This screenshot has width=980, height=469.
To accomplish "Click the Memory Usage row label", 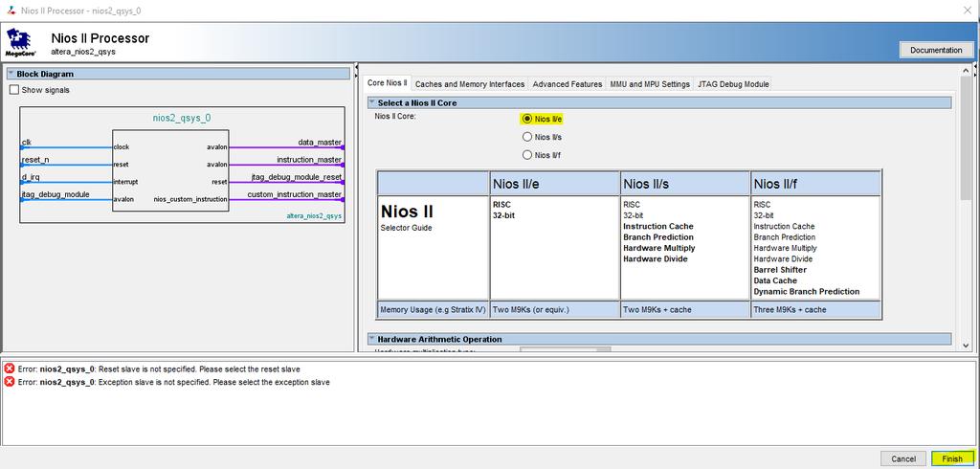I will [x=434, y=309].
